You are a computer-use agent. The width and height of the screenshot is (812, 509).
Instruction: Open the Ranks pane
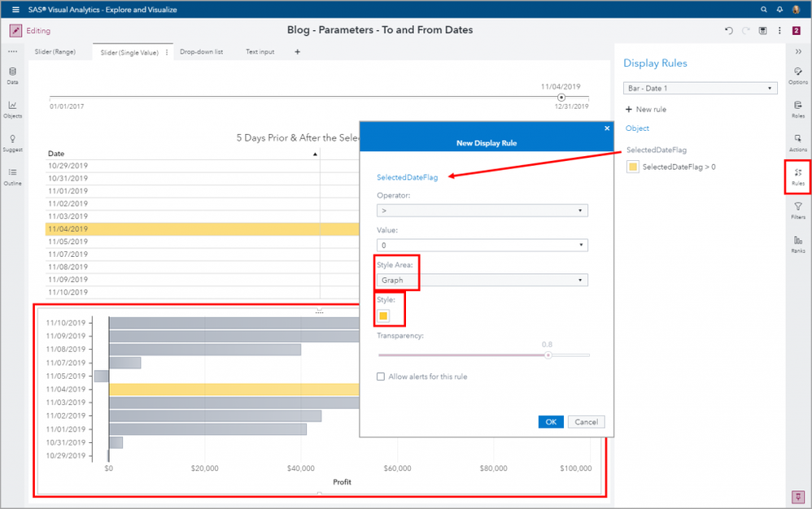798,244
